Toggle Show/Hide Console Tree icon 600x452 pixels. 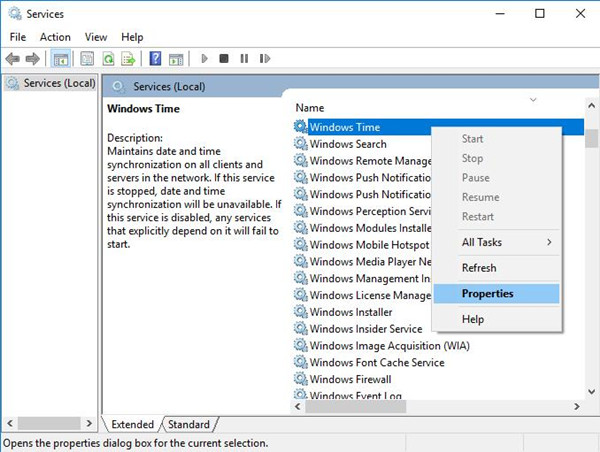pos(60,59)
